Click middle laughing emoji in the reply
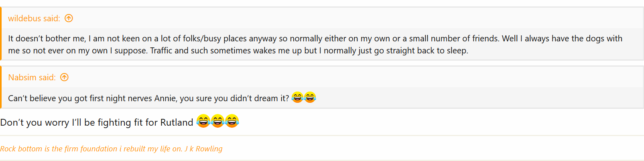This screenshot has height=161, width=644. [217, 121]
